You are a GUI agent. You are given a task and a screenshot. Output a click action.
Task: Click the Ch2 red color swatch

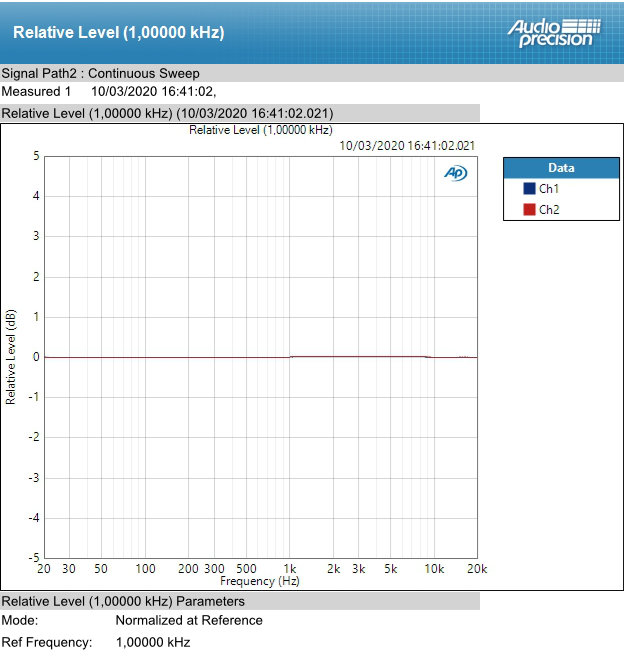pyautogui.click(x=529, y=209)
